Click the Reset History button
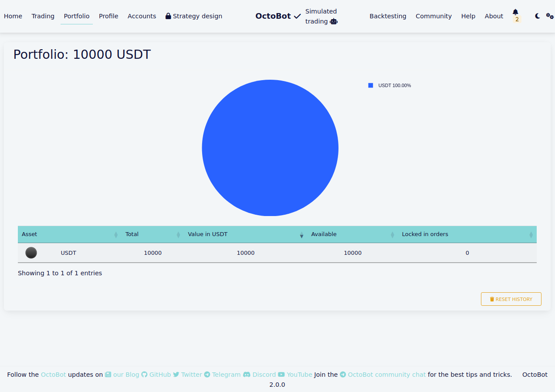Screen dimensions: 555x392 click(511, 299)
